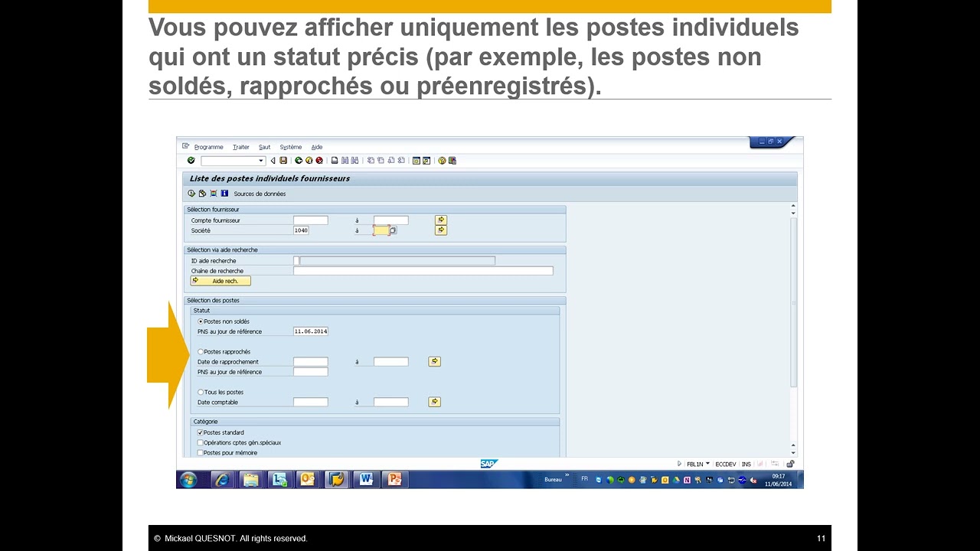Click the yellow Help question mark icon
Screen dimensions: 980x551
click(x=442, y=161)
